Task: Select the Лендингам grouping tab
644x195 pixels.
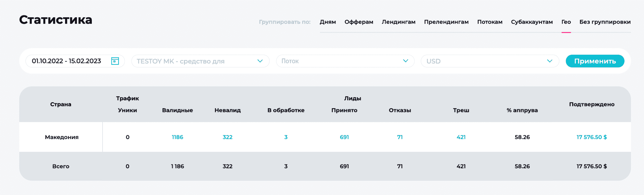Action: pos(399,22)
